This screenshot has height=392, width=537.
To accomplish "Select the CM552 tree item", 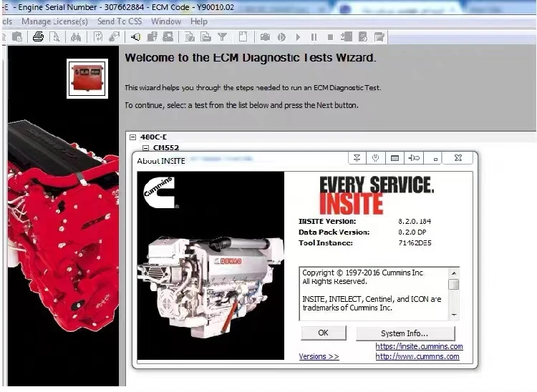I will (x=166, y=148).
